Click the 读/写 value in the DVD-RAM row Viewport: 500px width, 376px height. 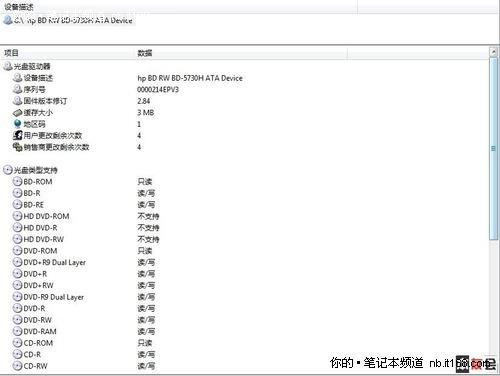click(x=146, y=332)
